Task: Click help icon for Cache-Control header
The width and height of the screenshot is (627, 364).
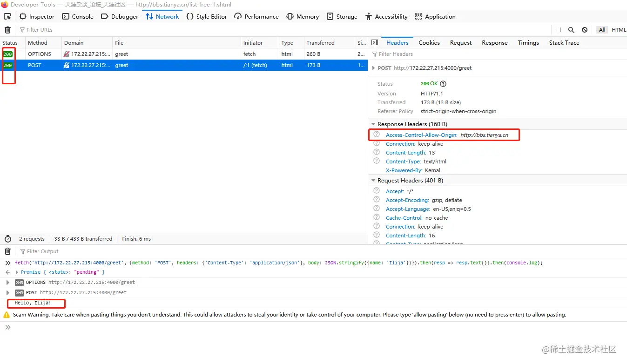Action: pyautogui.click(x=377, y=217)
